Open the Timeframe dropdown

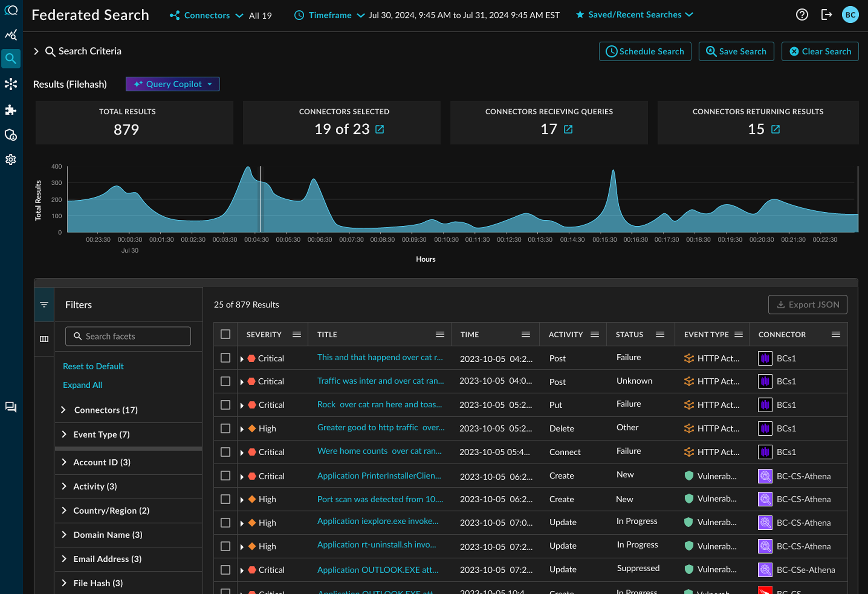pos(330,15)
